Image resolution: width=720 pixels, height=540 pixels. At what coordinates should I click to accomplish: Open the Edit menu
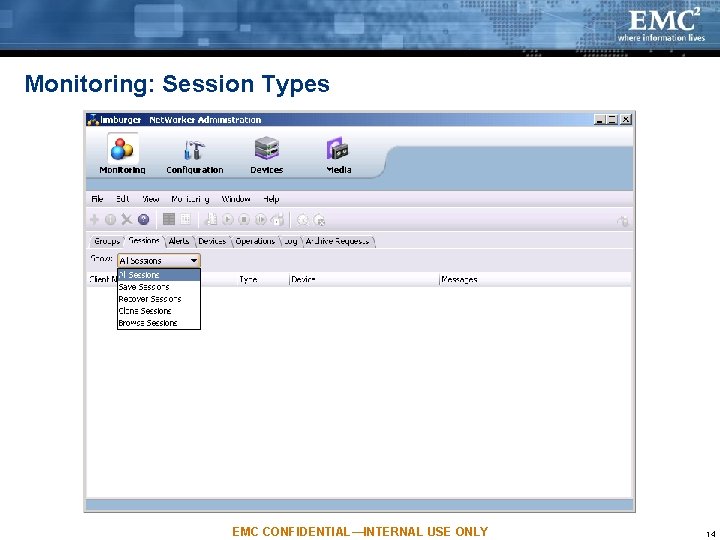(123, 199)
